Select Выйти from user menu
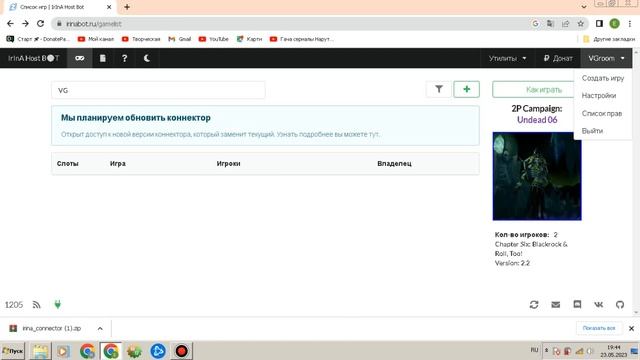Viewport: 640px width, 360px height. pos(592,131)
